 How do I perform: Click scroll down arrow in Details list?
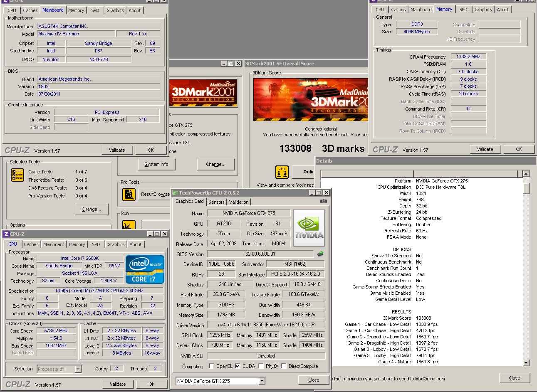526,362
